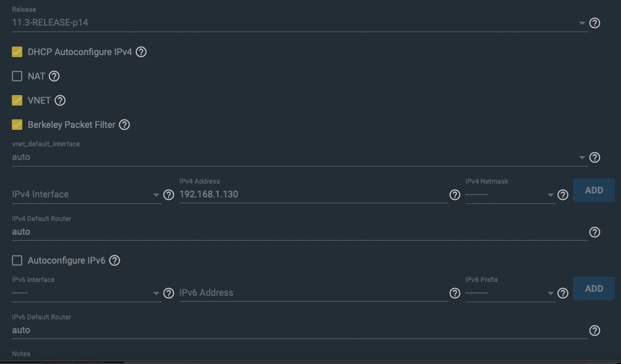Screen dimensions: 621x364
Task: View the VNET help tooltip icon
Action: point(60,100)
